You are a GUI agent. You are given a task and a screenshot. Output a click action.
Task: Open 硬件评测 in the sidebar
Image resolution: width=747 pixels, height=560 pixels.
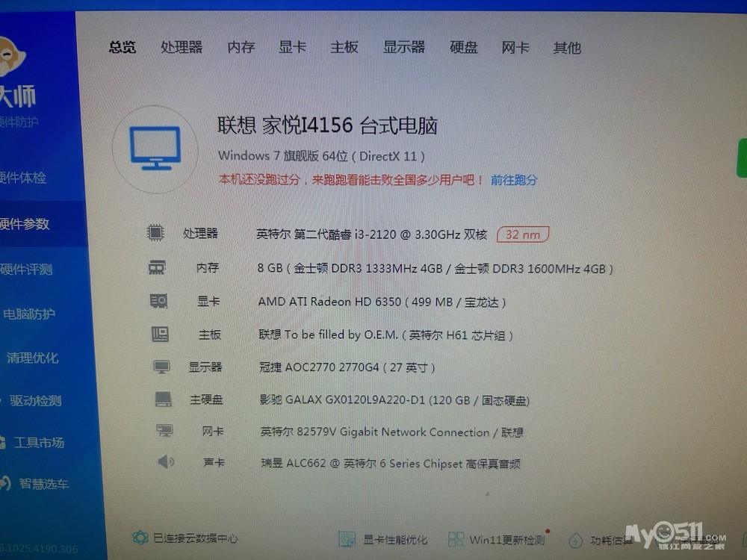point(26,270)
